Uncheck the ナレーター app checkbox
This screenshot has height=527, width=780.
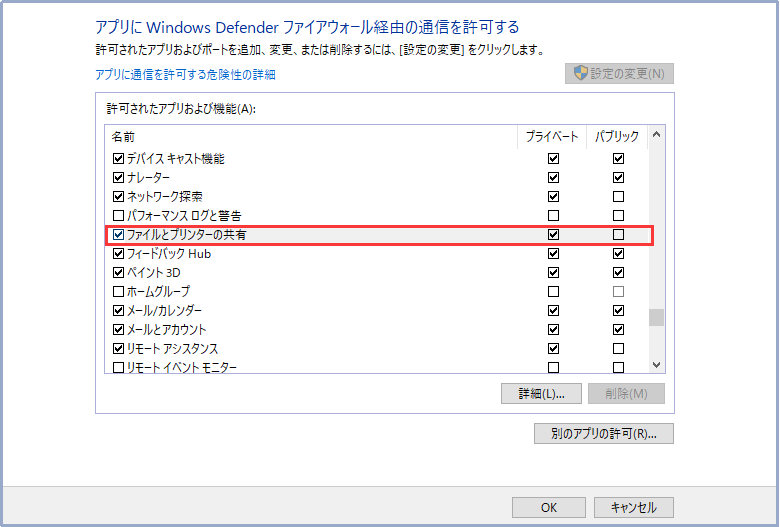pyautogui.click(x=119, y=178)
